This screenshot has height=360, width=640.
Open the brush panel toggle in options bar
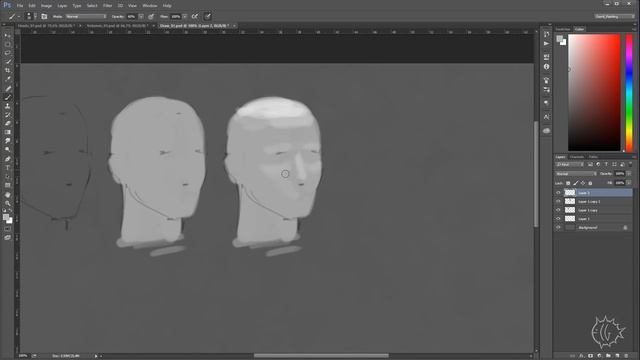(44, 16)
